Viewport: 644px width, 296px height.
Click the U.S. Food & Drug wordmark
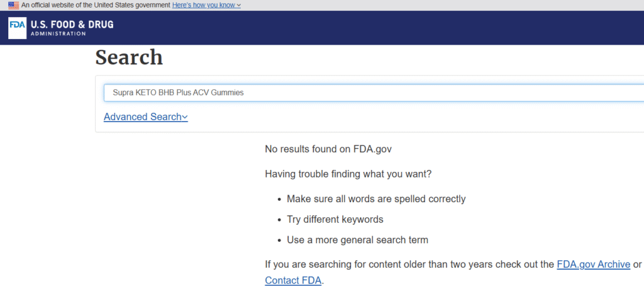coord(72,25)
